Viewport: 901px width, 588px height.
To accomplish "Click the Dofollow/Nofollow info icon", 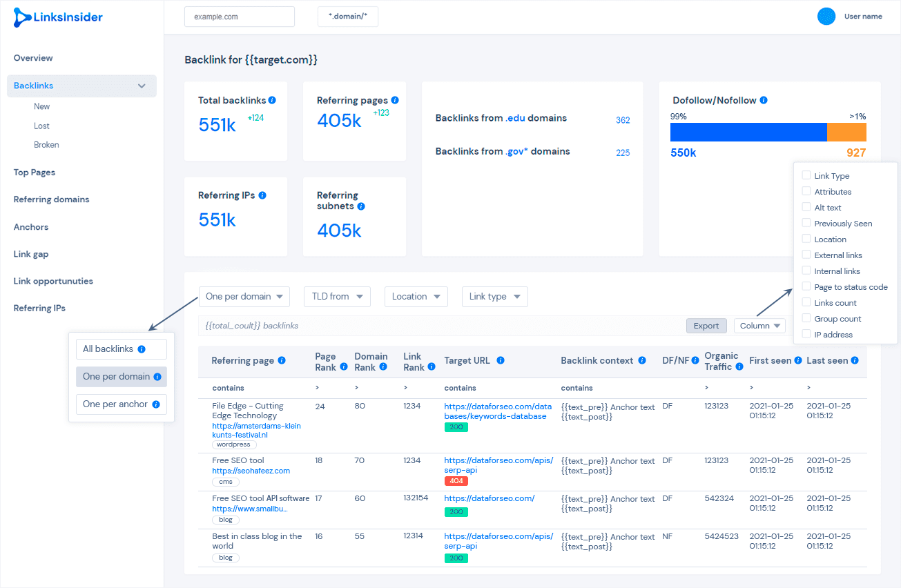I will pos(764,100).
